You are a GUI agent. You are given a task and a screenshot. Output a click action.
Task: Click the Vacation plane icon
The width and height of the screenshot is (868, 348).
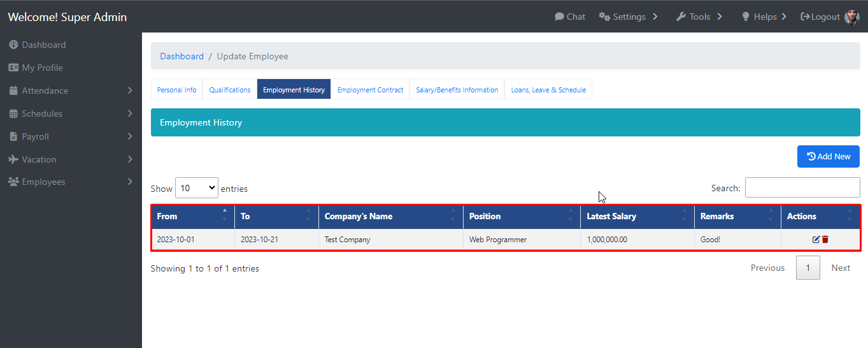13,159
